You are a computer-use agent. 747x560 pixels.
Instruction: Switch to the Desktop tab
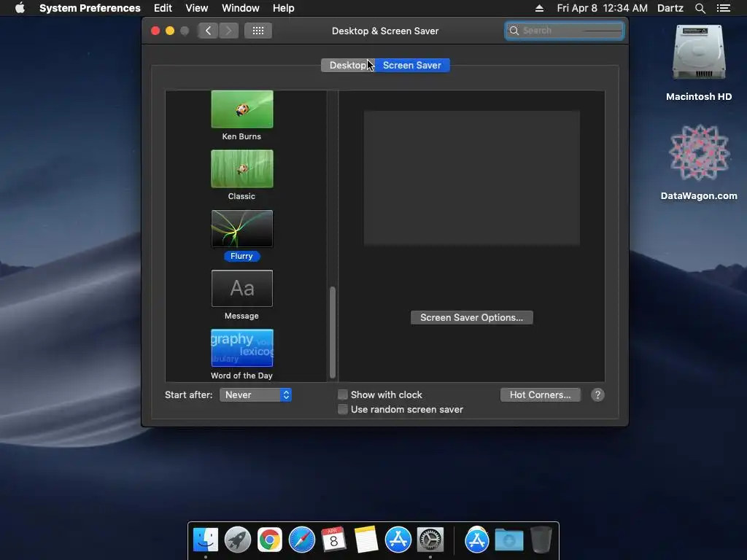tap(347, 65)
